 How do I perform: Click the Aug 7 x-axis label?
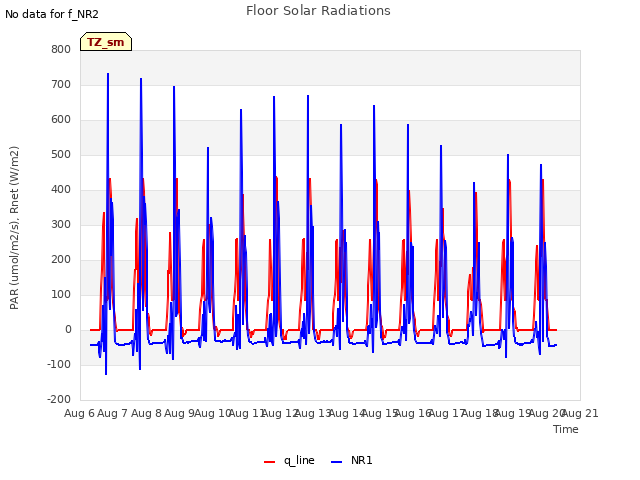(x=113, y=413)
